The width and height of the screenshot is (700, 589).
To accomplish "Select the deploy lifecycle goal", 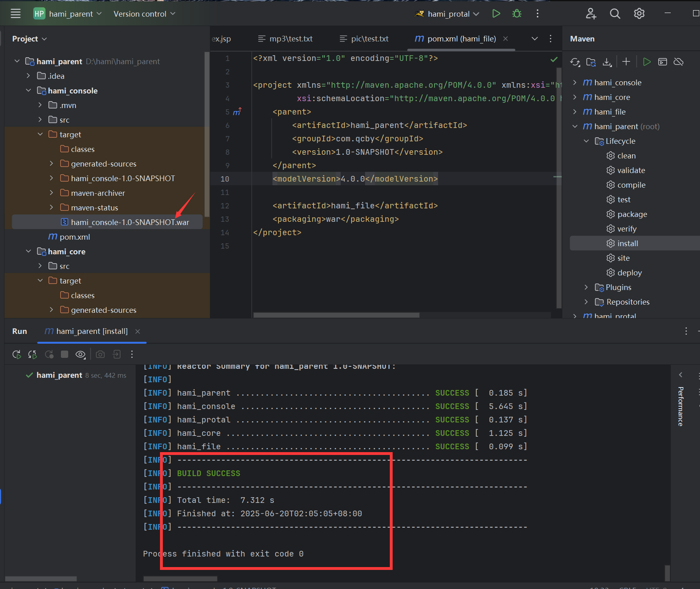I will (629, 273).
